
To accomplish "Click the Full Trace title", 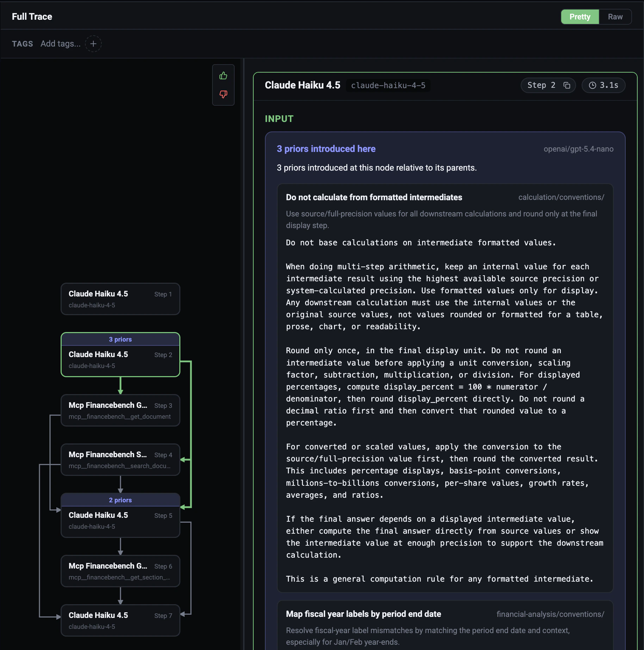I will coord(32,17).
